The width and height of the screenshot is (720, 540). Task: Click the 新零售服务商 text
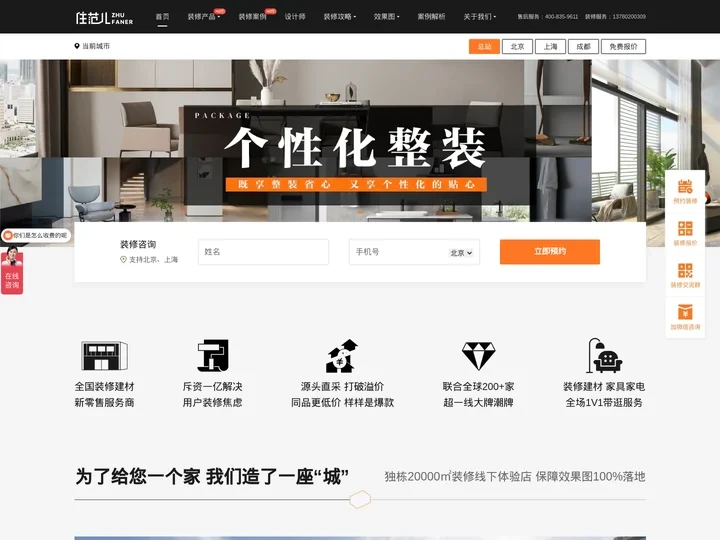[104, 403]
